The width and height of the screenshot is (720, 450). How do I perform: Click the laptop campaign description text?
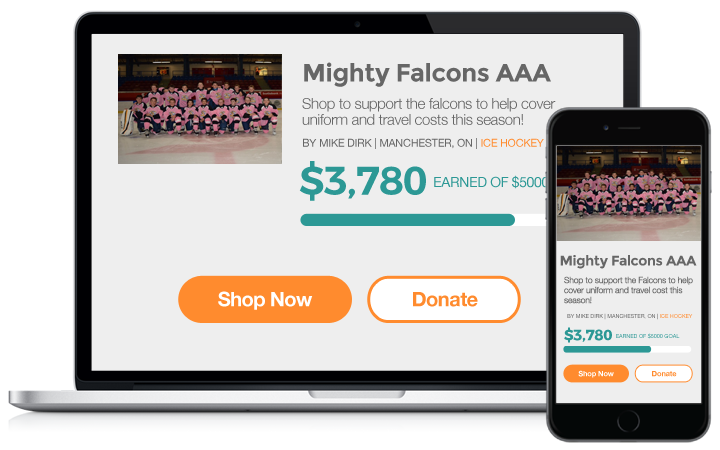428,112
